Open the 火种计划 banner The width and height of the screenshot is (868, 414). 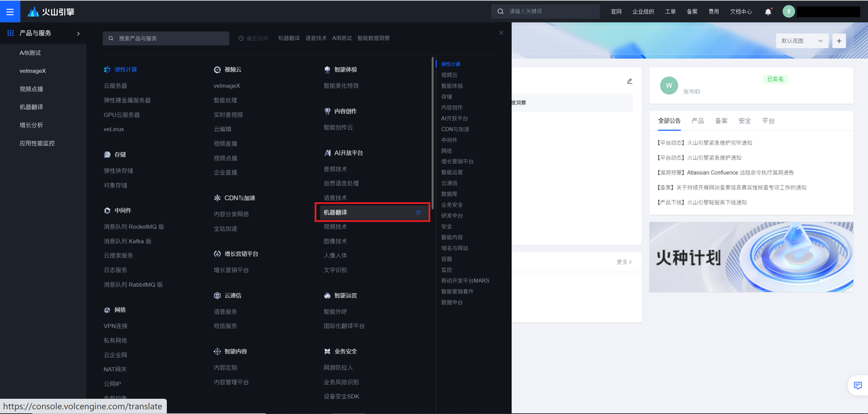tap(751, 257)
